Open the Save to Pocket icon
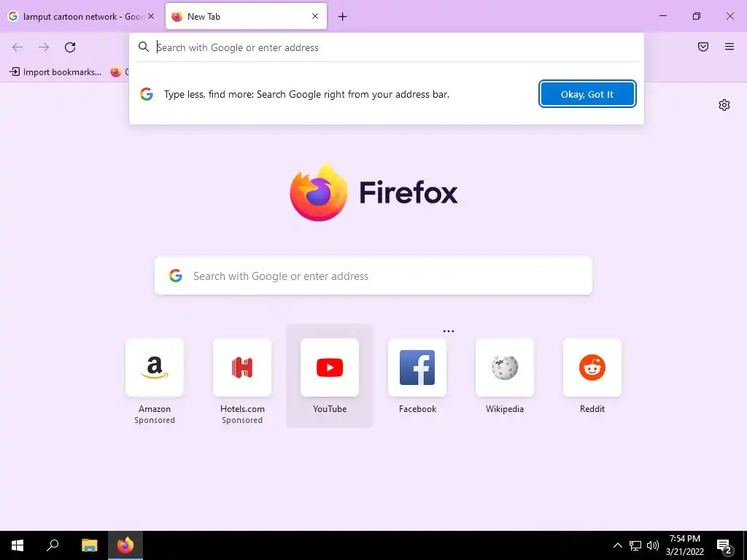The height and width of the screenshot is (560, 747). tap(703, 47)
